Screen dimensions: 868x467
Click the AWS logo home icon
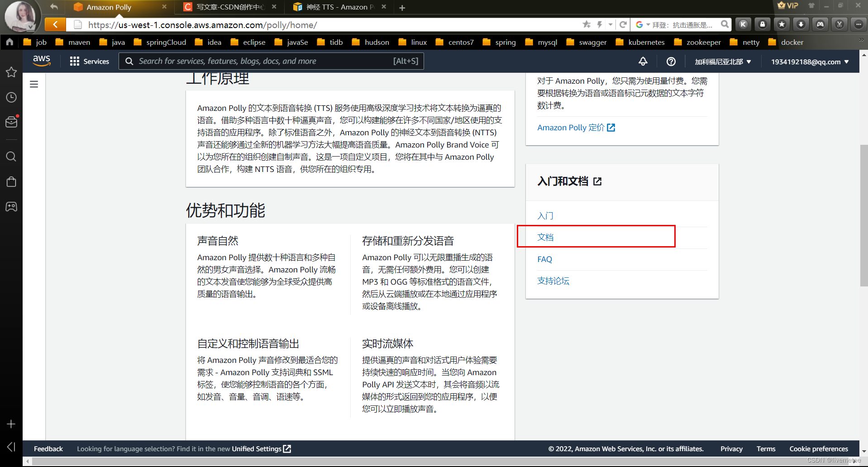42,61
